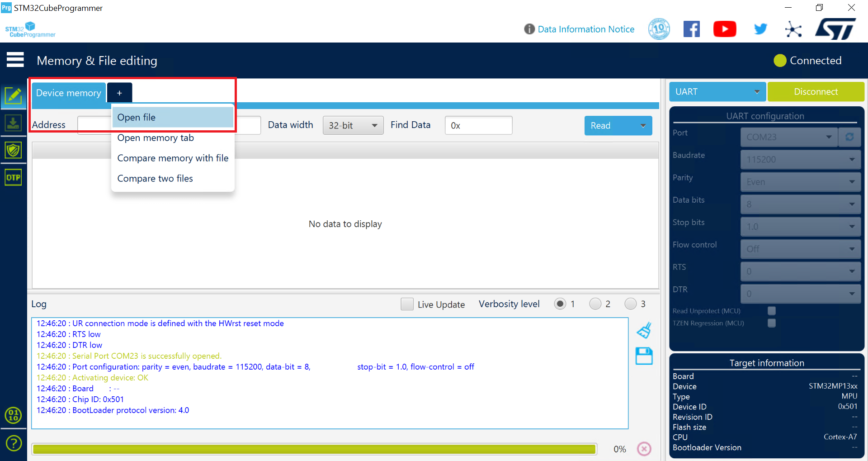Select verbosity level 2 radio button
This screenshot has width=868, height=461.
click(x=595, y=304)
